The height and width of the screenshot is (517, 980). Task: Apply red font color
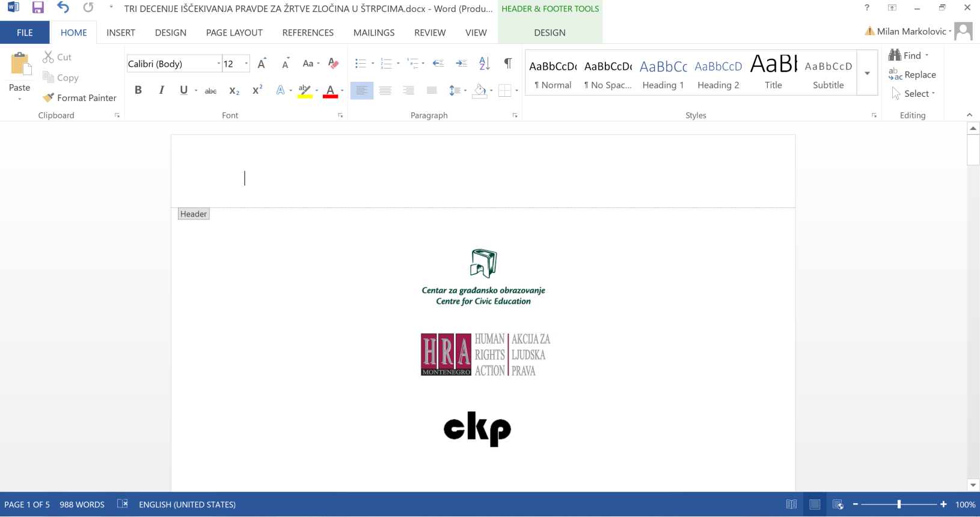[x=330, y=91]
